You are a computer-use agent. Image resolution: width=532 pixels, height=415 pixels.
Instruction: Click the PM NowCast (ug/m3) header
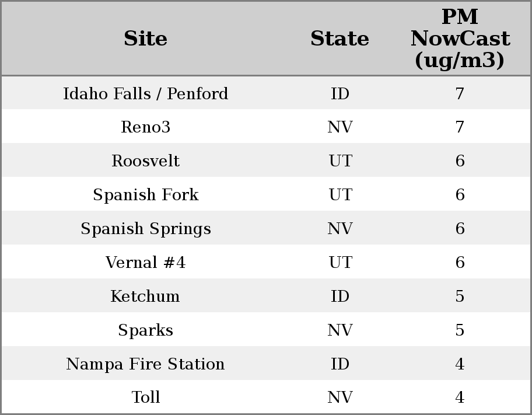(x=460, y=39)
